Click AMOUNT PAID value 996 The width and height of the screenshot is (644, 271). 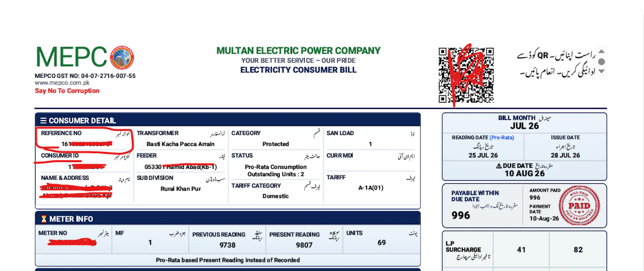[x=535, y=198]
